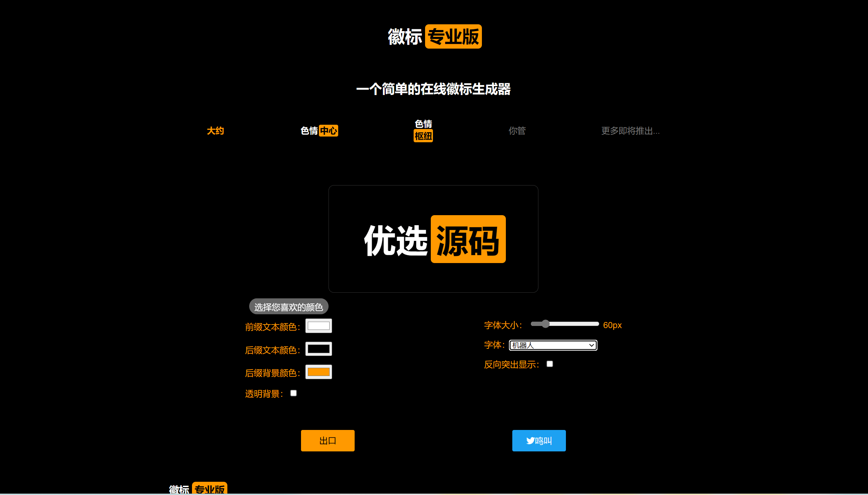Click the 字体大小 slider handle
The width and height of the screenshot is (868, 495).
point(545,324)
